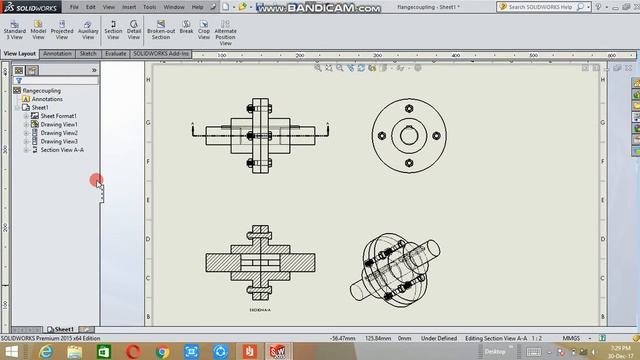The height and width of the screenshot is (360, 640).
Task: Select the Standard 3 View tool
Action: click(x=15, y=30)
